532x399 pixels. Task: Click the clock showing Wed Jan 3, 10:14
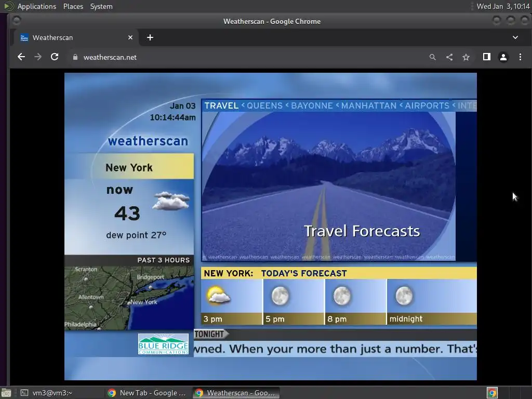[x=503, y=6]
